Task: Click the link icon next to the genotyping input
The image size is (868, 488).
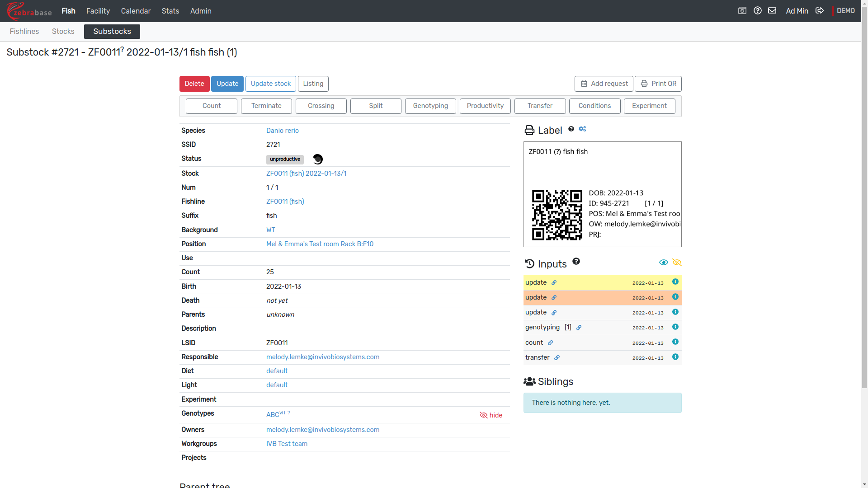Action: coord(579,328)
